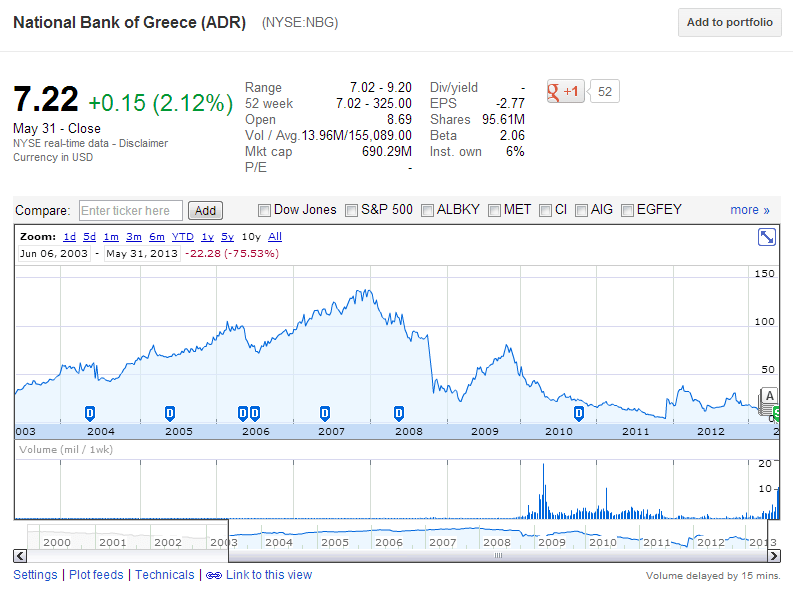Viewport: 793px width, 598px height.
Task: Set chart zoom to 1m
Action: pos(111,237)
